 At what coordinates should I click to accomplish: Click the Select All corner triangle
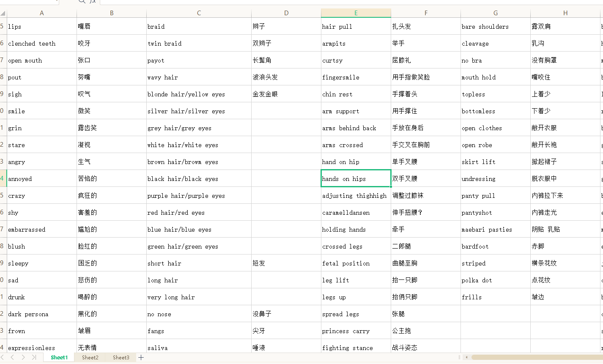3,13
